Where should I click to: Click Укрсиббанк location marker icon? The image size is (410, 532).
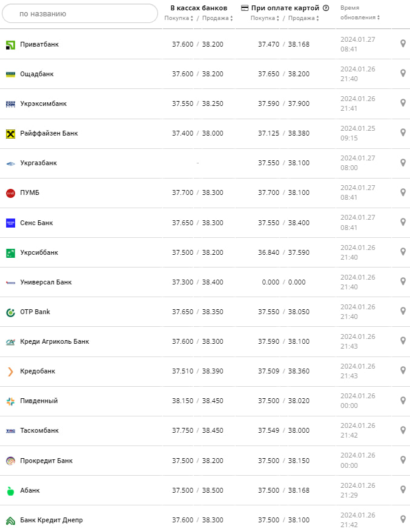403,252
